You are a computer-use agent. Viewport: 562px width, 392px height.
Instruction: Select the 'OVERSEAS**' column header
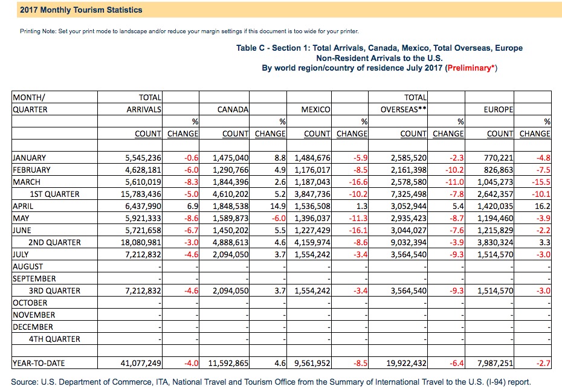pyautogui.click(x=404, y=110)
